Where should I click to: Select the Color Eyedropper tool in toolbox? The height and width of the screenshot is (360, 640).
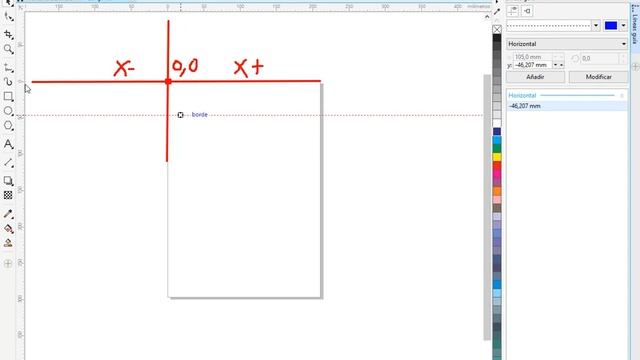click(8, 213)
